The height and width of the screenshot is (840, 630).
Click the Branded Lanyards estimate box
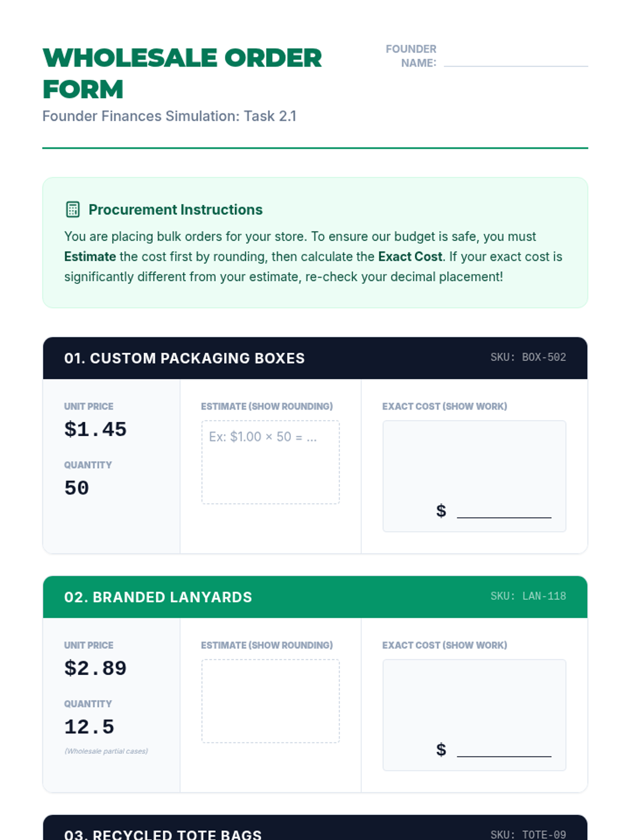(270, 701)
